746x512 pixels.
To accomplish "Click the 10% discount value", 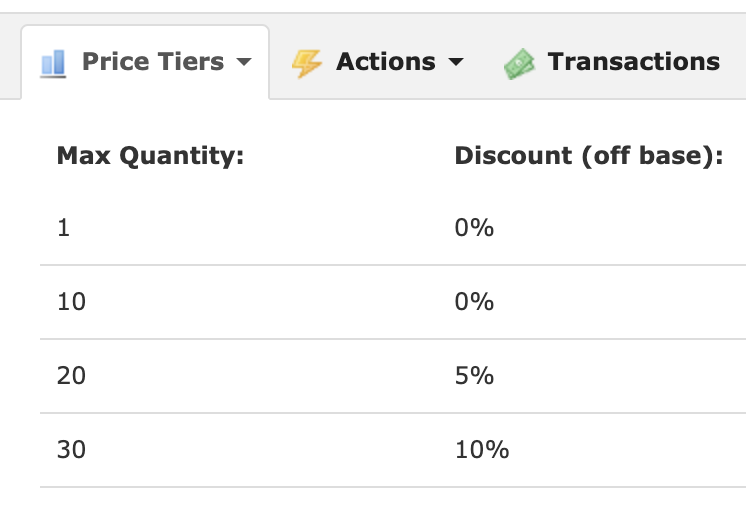I will point(482,450).
